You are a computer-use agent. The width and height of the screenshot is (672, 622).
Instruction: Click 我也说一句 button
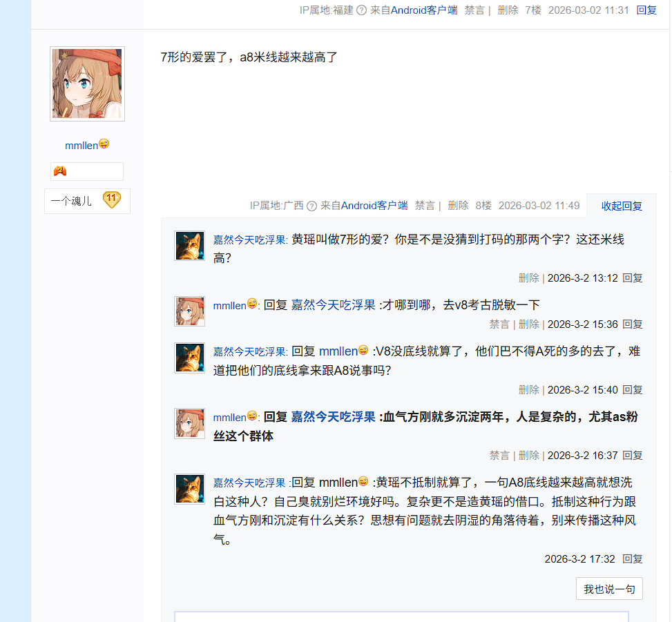point(609,589)
